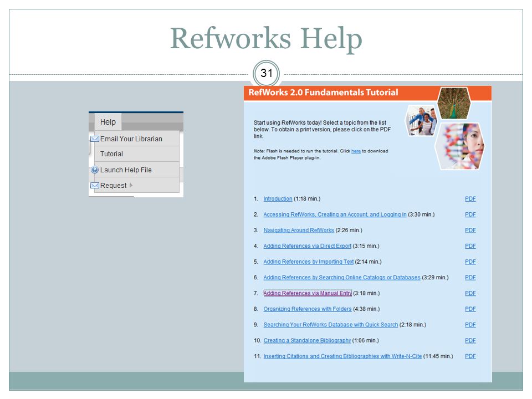Open the PDF for Write-N-Cite tutorial
The image size is (532, 399).
point(470,356)
